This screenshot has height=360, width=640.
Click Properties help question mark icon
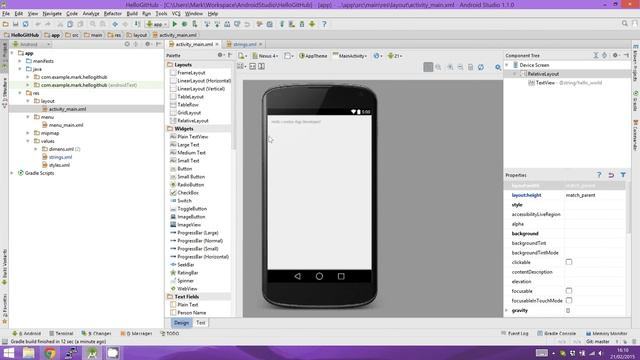point(599,175)
